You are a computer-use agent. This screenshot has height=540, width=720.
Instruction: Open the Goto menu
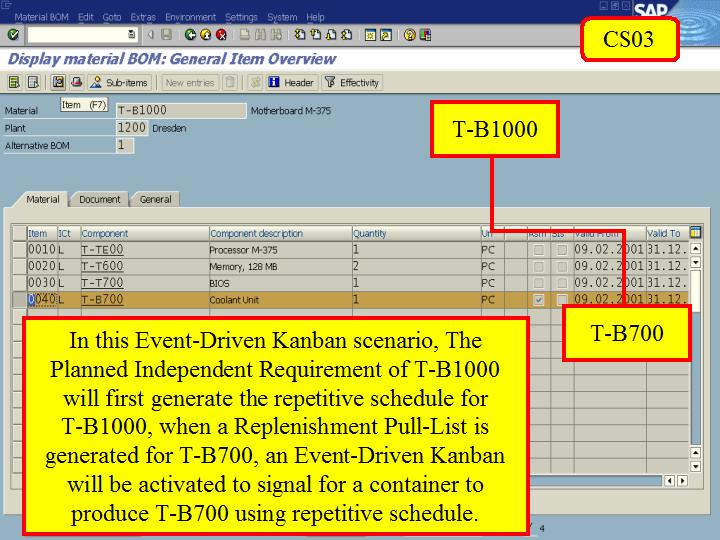click(x=112, y=17)
